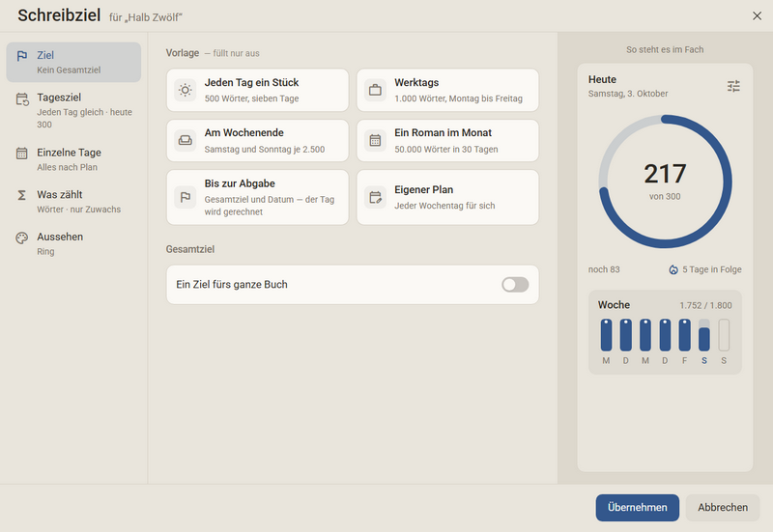This screenshot has height=532, width=773.
Task: Click the Gesamtziel section heading
Action: (189, 249)
